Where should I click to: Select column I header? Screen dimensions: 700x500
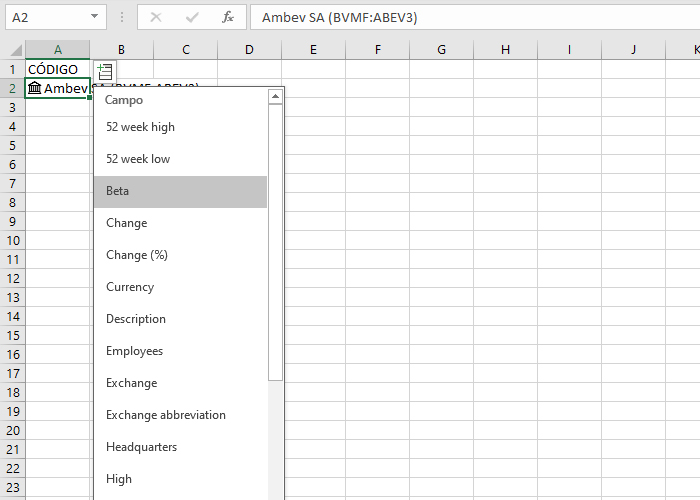[569, 50]
